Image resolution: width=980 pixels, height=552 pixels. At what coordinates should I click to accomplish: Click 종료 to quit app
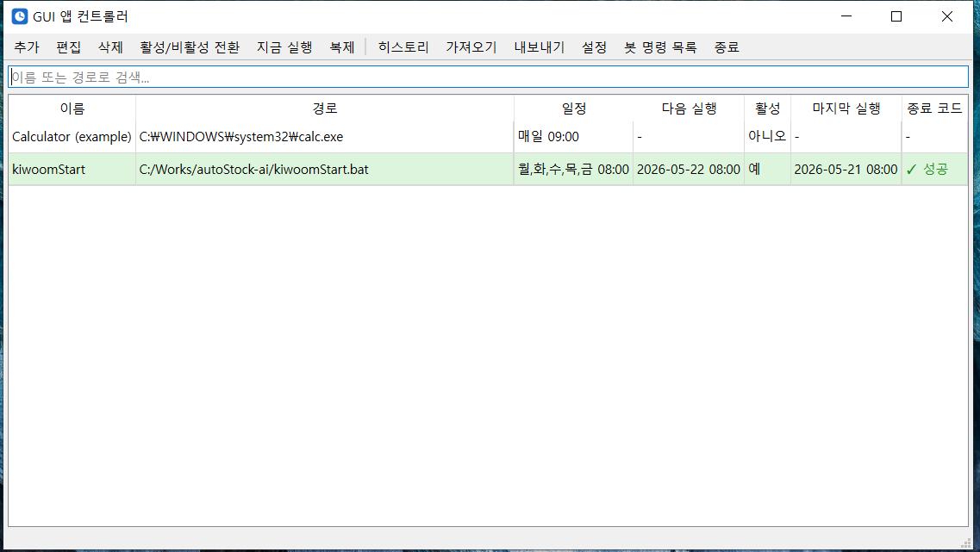(x=727, y=47)
